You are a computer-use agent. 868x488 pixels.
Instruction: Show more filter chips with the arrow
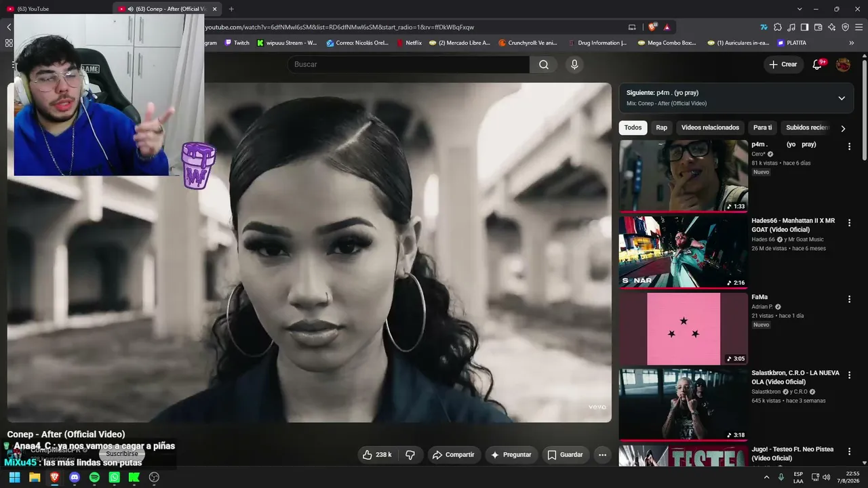843,128
